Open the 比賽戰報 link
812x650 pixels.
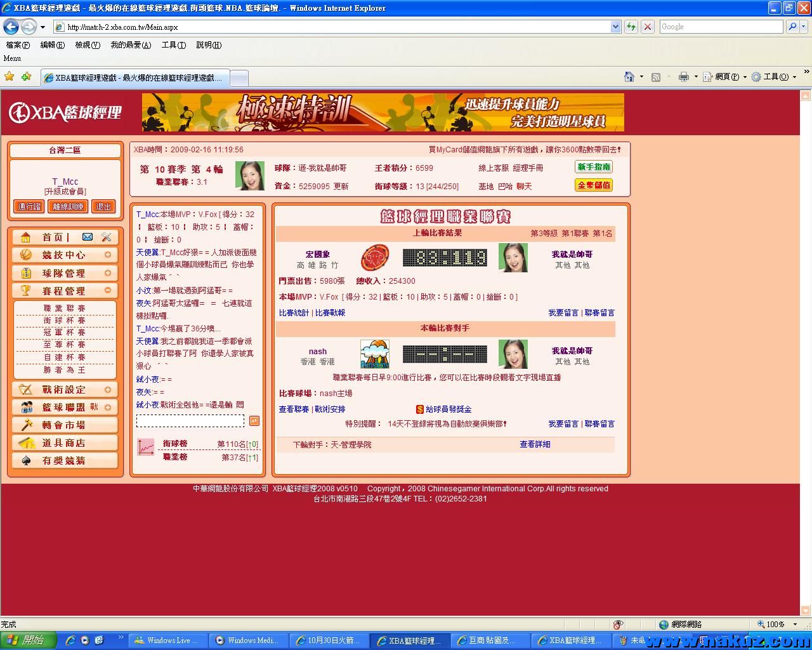coord(330,313)
